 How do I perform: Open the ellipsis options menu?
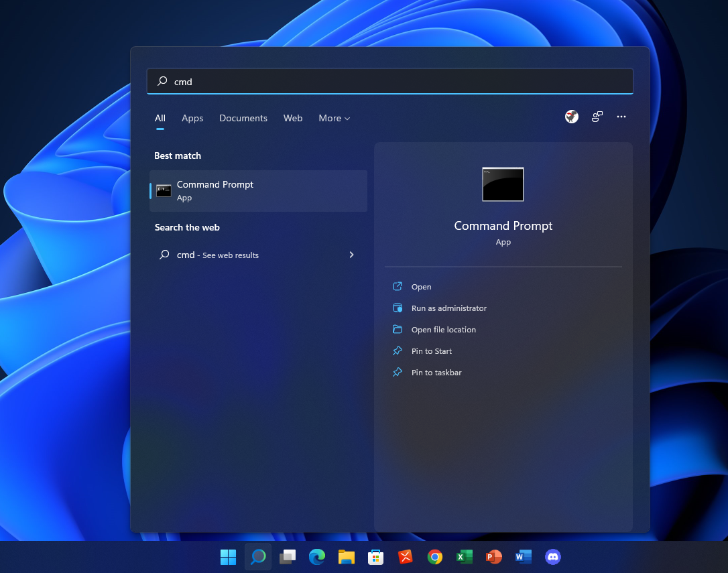click(x=621, y=116)
